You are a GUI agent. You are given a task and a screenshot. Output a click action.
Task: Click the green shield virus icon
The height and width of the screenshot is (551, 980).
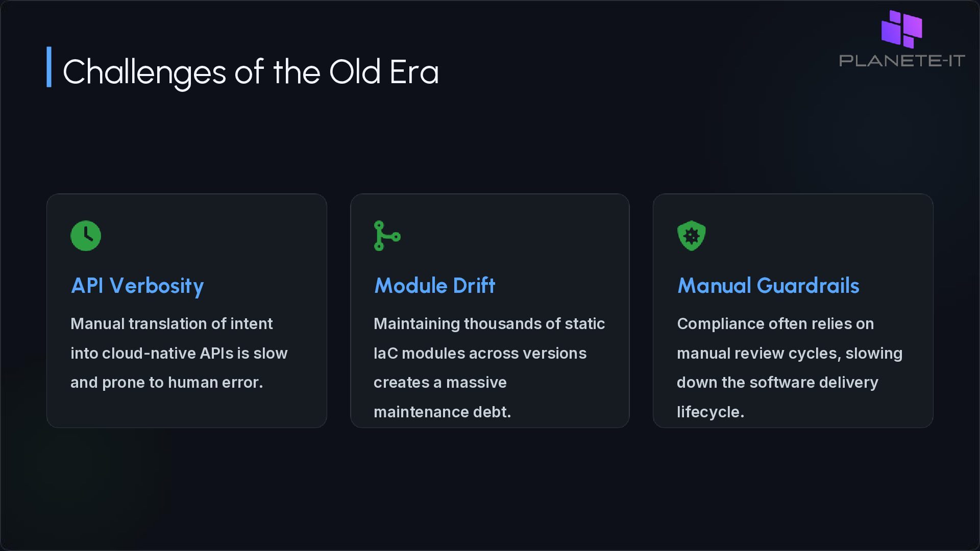(x=692, y=236)
